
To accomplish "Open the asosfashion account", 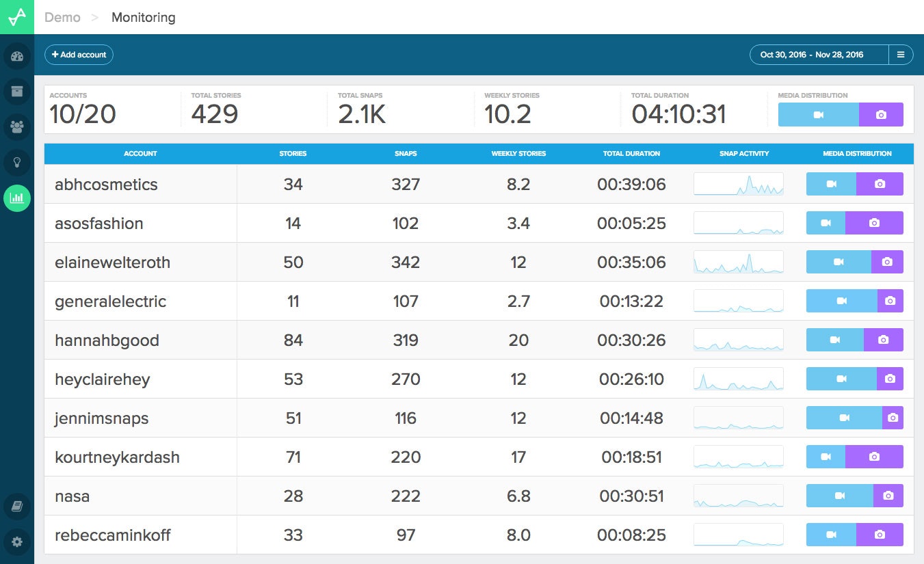I will coord(99,224).
